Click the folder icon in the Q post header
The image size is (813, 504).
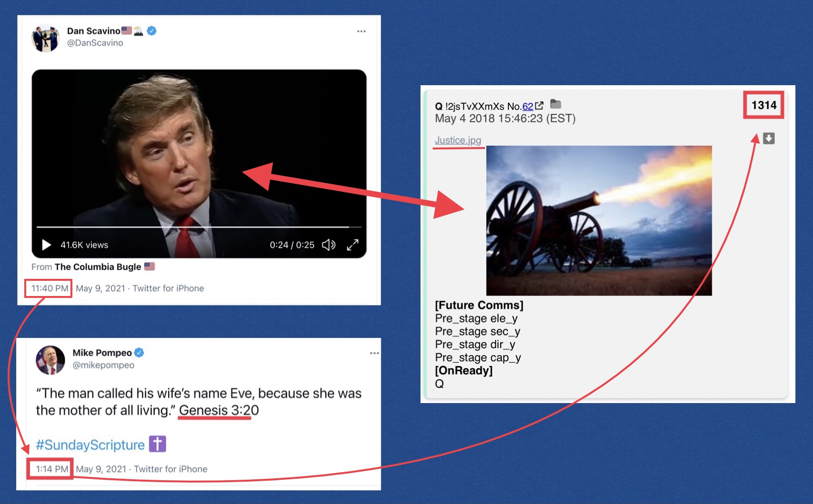[x=555, y=104]
